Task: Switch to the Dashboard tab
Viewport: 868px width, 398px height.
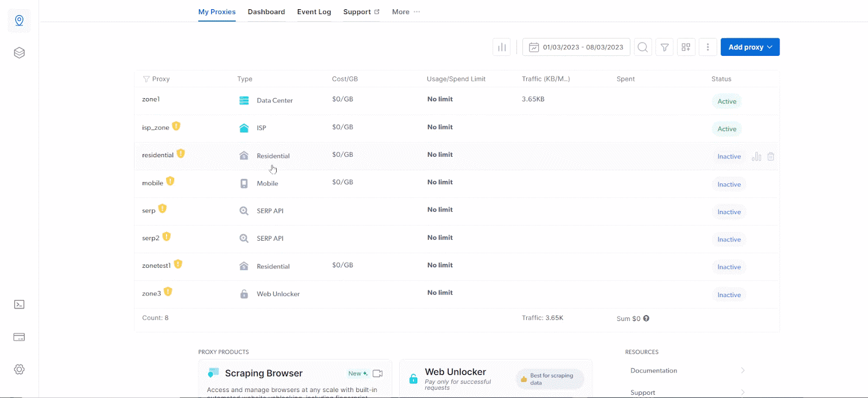Action: [x=266, y=12]
